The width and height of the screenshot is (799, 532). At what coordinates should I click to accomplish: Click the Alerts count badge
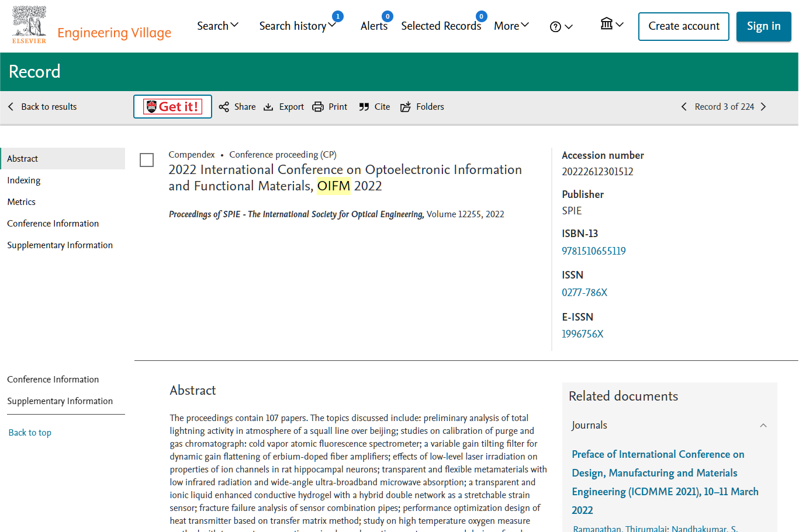click(x=387, y=16)
